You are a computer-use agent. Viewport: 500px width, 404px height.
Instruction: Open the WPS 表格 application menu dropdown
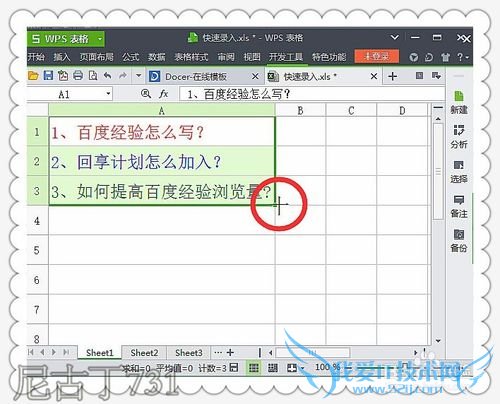[100, 39]
